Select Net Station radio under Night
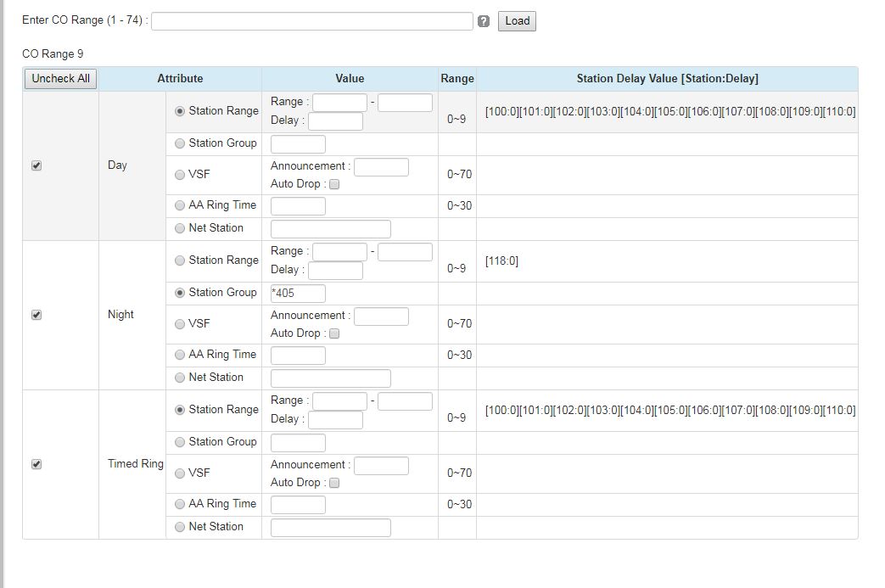Screen dimensions: 885x588 click(x=179, y=378)
